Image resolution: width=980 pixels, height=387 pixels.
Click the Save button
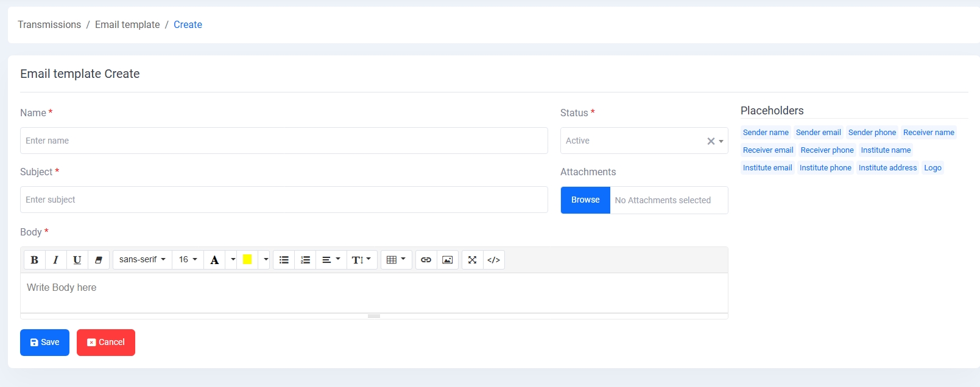(44, 343)
